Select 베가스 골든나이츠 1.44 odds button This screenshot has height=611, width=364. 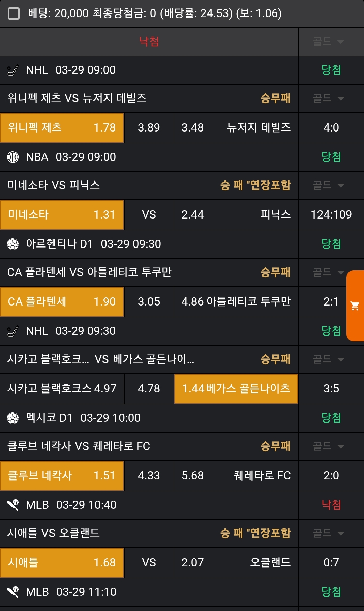(236, 389)
